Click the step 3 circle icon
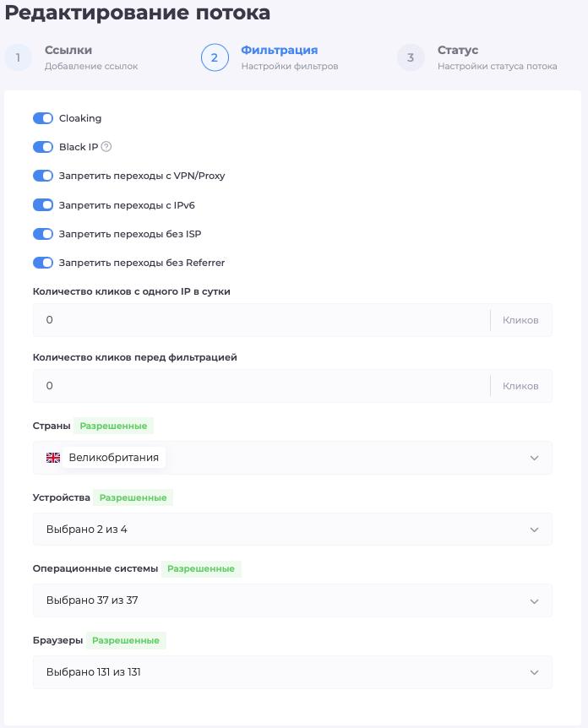 (411, 57)
